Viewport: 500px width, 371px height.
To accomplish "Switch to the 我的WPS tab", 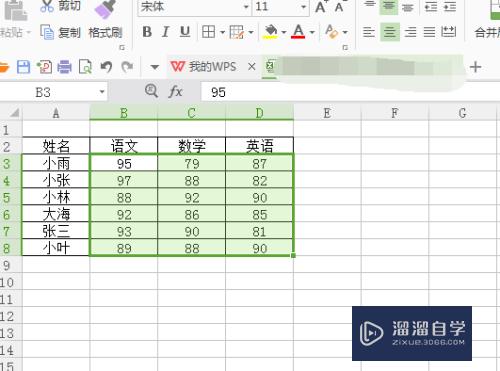I will point(204,67).
